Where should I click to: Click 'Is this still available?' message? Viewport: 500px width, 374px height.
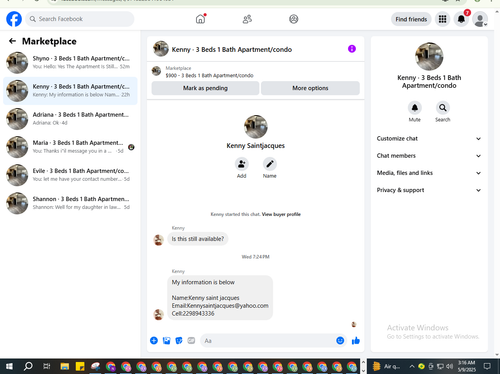[198, 239]
